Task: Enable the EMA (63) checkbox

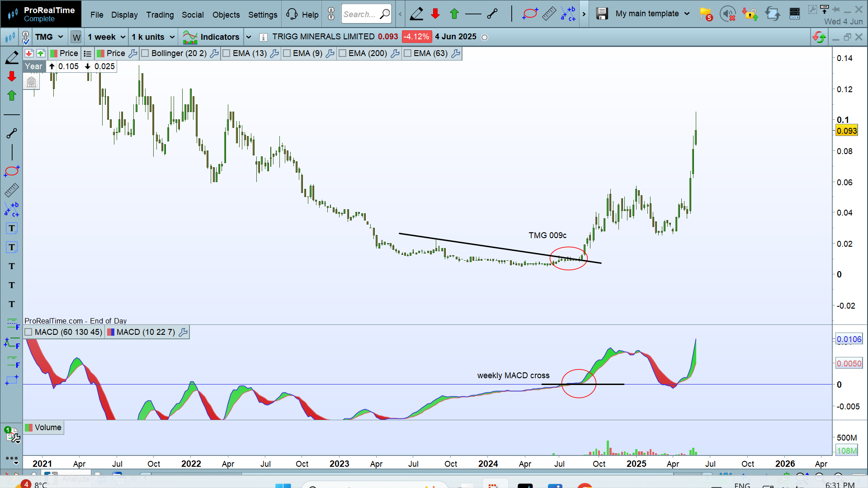Action: [x=407, y=53]
